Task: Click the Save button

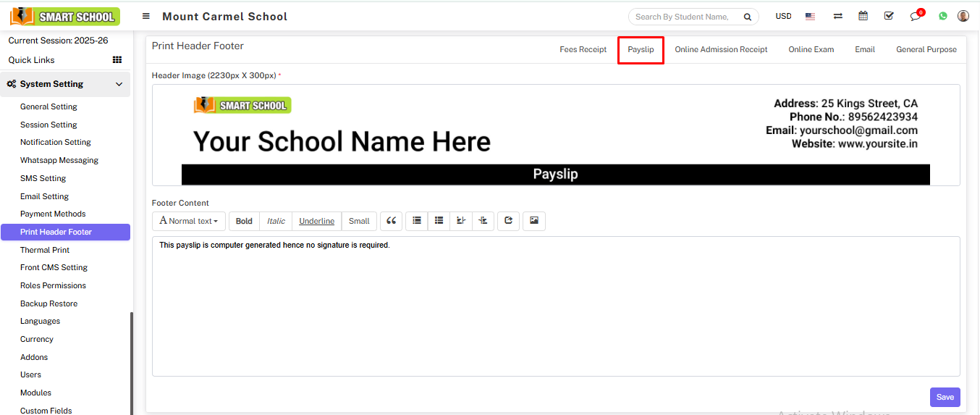Action: coord(945,397)
